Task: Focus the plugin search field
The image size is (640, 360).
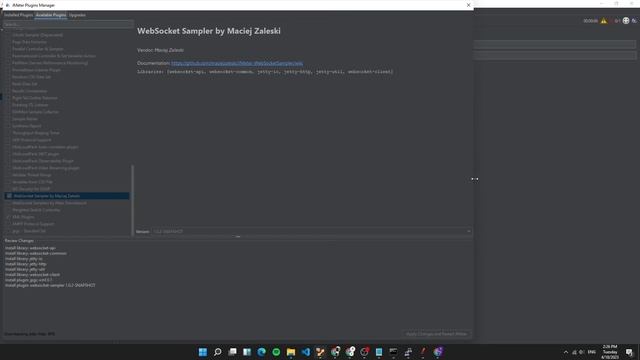Action: [x=68, y=24]
